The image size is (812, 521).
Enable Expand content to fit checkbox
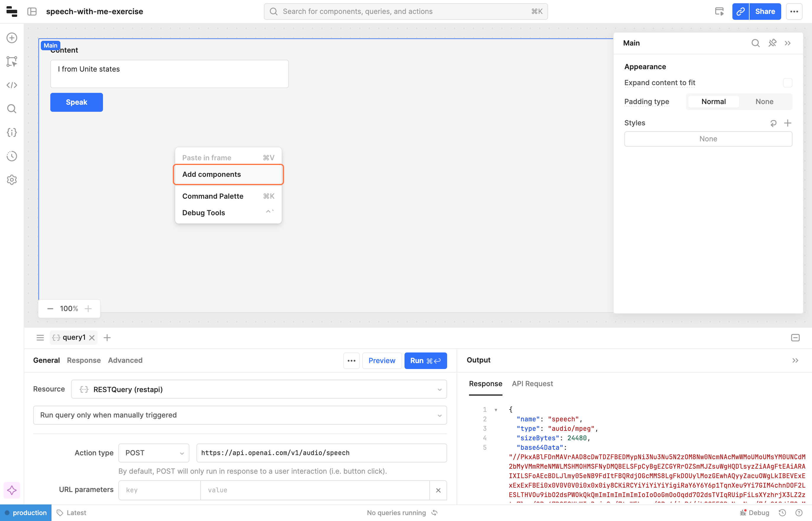[787, 83]
